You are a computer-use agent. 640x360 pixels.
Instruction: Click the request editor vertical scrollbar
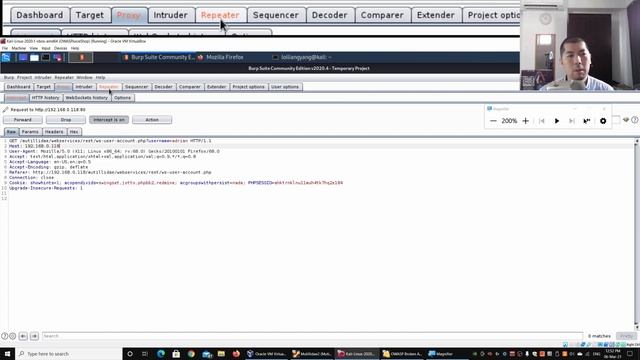(636, 235)
